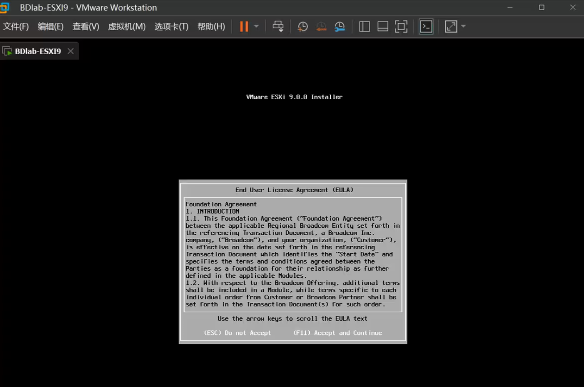Click the send Ctrl+Alt+Del icon
Image resolution: width=584 pixels, height=387 pixels.
tap(278, 26)
